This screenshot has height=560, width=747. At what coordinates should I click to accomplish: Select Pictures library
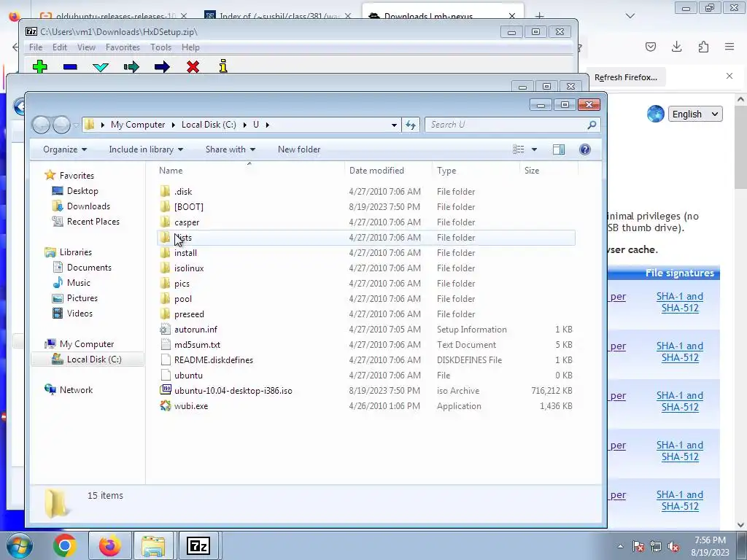coord(82,298)
